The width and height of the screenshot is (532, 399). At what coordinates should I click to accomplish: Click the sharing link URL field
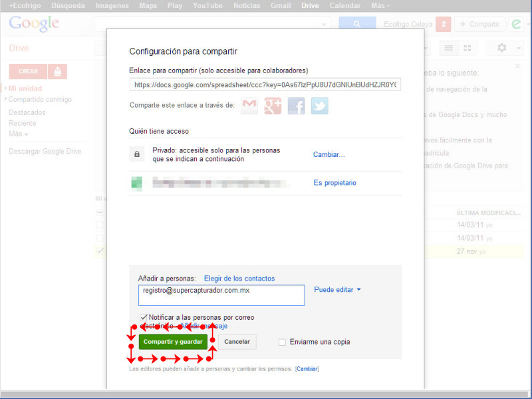265,85
